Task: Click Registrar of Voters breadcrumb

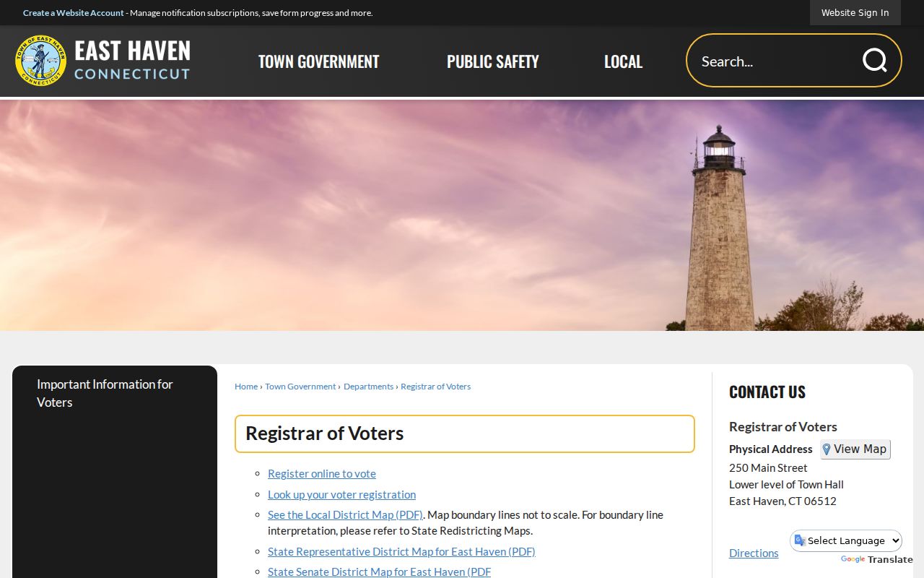Action: 435,387
